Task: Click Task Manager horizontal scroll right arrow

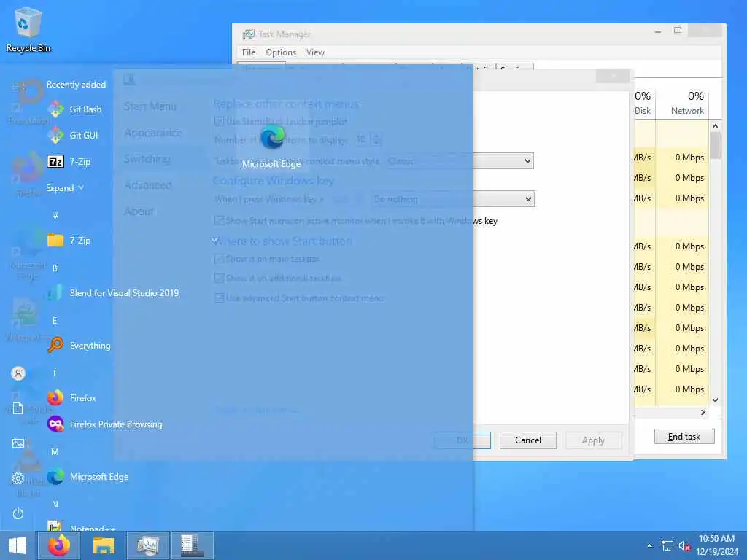Action: point(703,413)
